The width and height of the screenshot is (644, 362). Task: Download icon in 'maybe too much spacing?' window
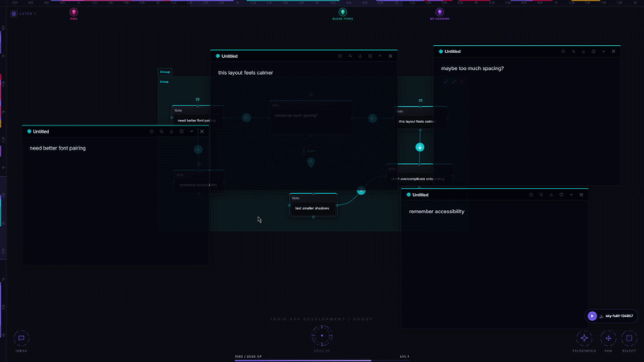pos(583,51)
